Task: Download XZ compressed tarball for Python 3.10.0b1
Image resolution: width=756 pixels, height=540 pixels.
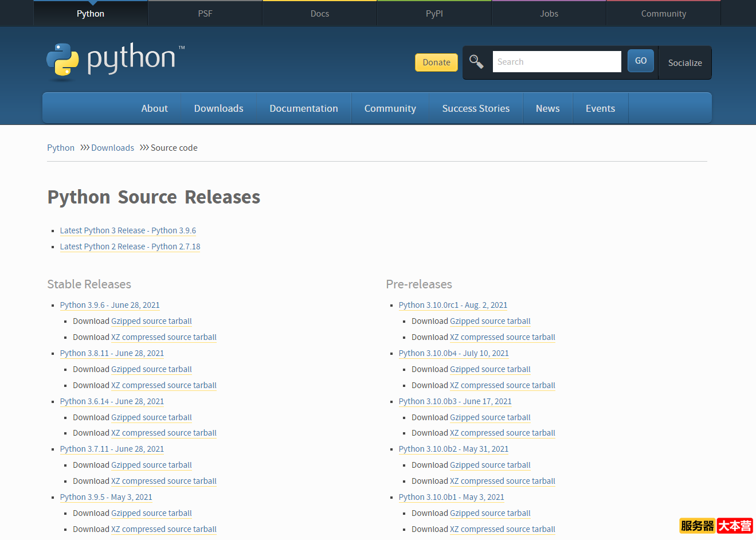Action: point(503,529)
